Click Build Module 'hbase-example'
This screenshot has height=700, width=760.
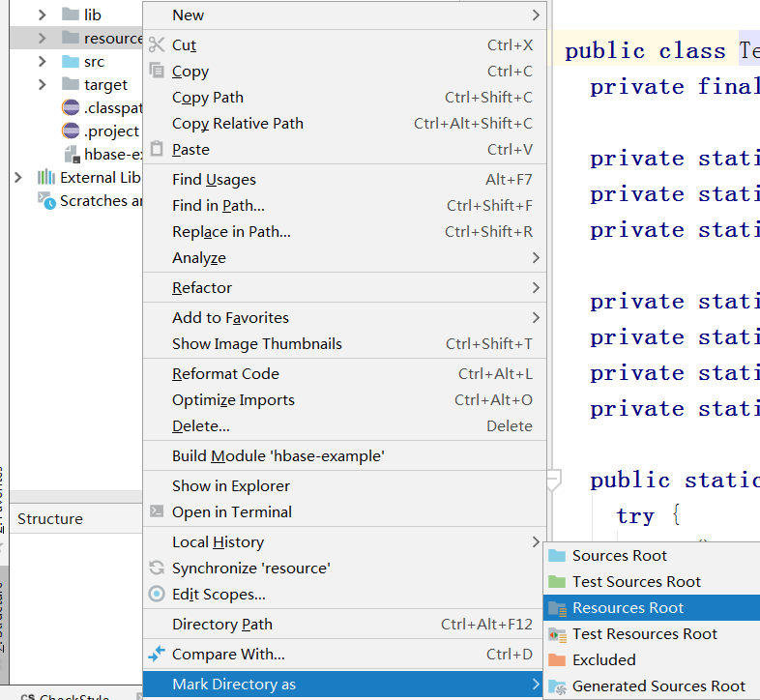pos(278,456)
